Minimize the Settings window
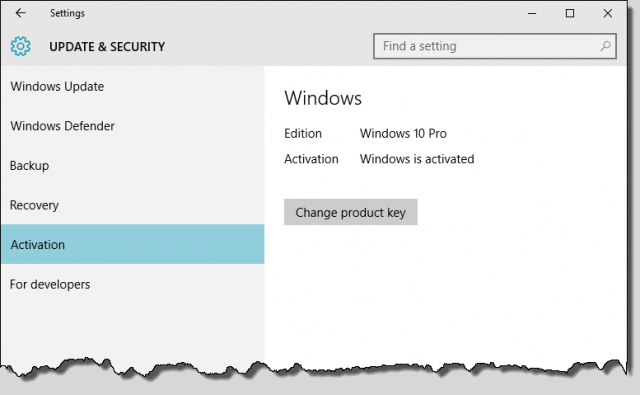 coord(532,13)
